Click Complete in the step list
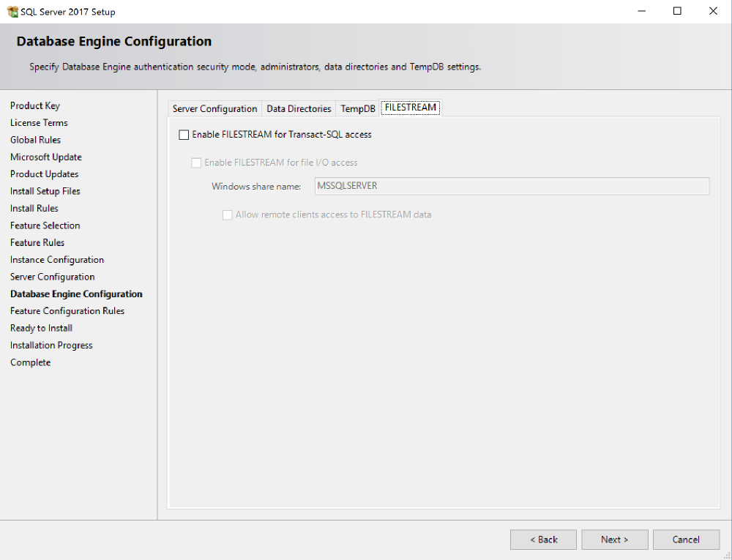Viewport: 732px width, 560px height. pos(30,362)
